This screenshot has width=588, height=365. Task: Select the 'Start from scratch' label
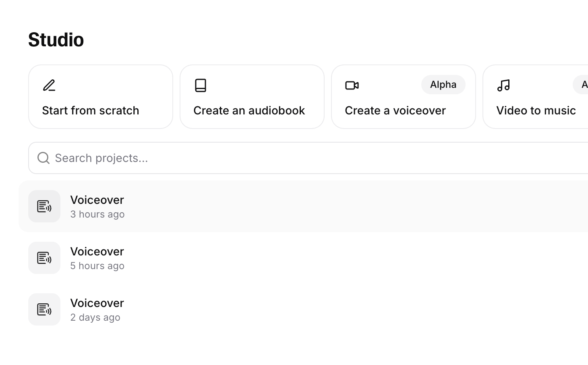coord(91,110)
